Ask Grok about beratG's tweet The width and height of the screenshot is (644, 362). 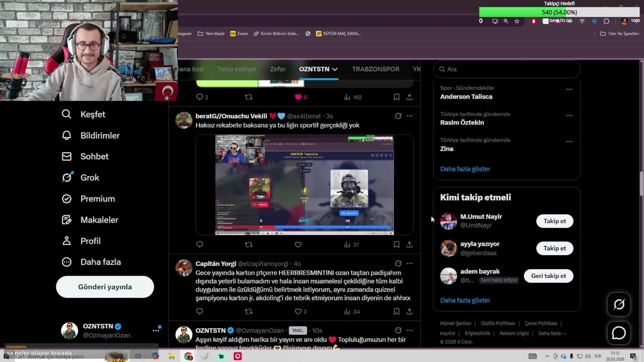pos(398,116)
